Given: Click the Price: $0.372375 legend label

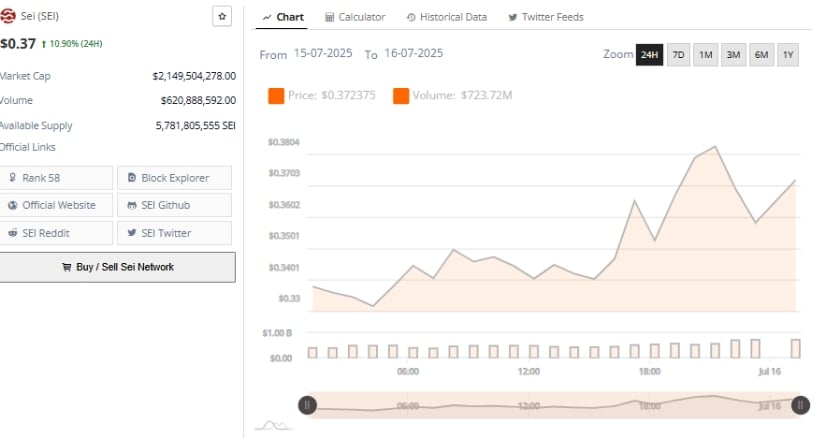Looking at the screenshot, I should pos(332,96).
